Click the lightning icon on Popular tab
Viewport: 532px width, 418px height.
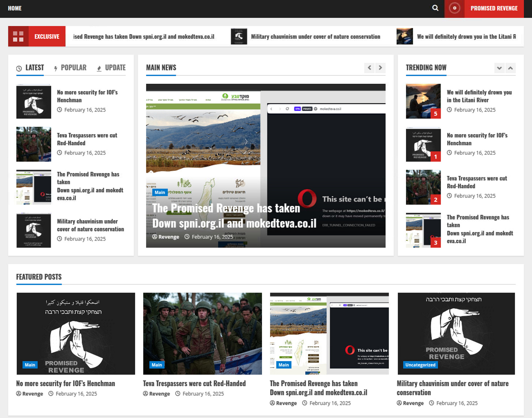56,68
